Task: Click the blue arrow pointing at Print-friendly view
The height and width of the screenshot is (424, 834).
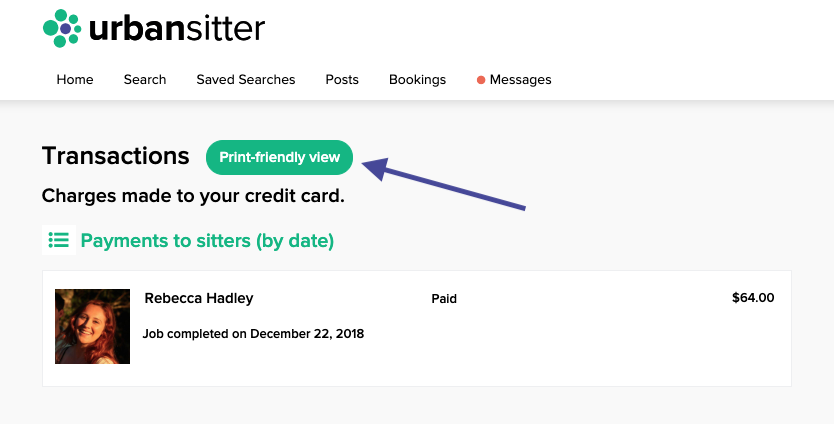Action: coord(444,183)
